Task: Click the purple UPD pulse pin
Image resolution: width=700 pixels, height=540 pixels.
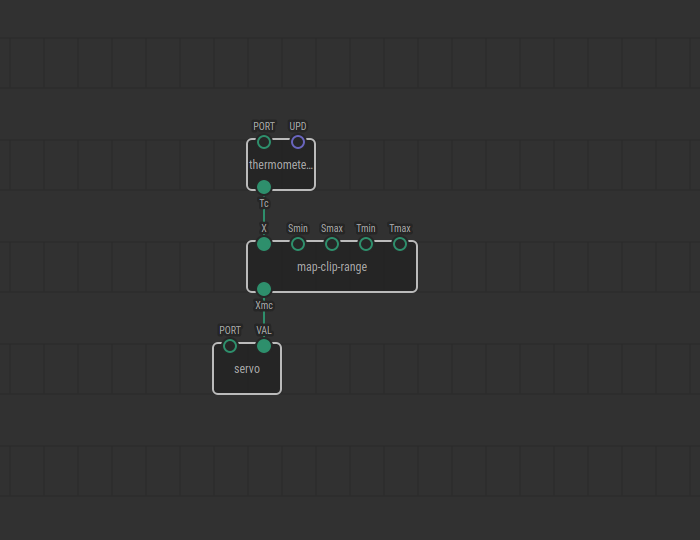Action: [x=298, y=142]
